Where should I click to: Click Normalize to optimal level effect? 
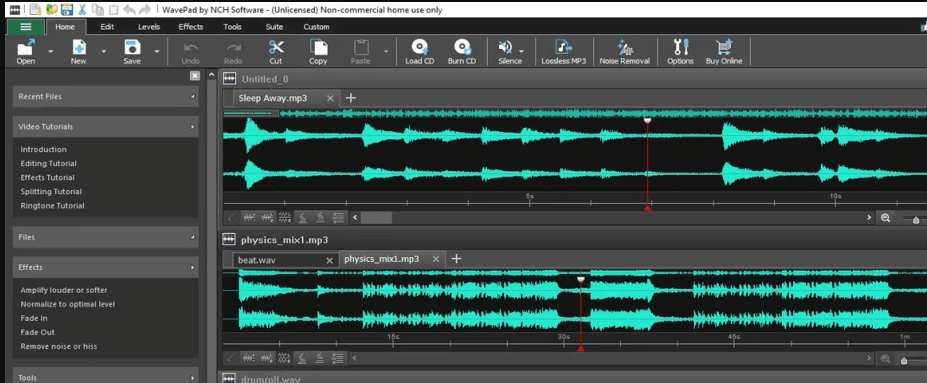click(68, 304)
